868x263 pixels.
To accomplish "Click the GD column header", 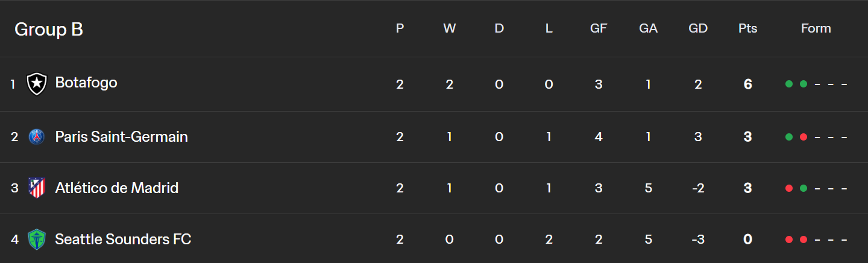I will (698, 28).
